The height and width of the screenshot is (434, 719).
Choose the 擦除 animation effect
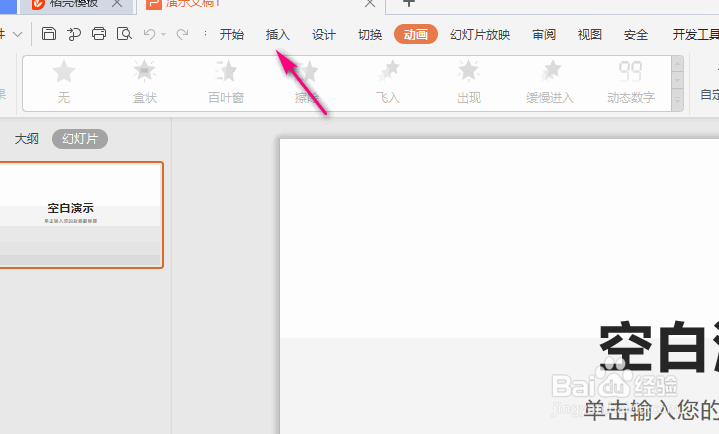pyautogui.click(x=306, y=83)
